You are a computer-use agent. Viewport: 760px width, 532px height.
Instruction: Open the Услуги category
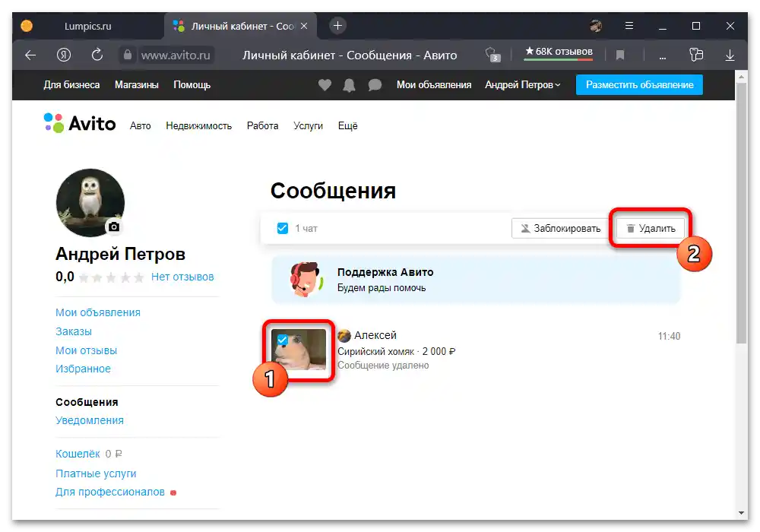[x=309, y=126]
